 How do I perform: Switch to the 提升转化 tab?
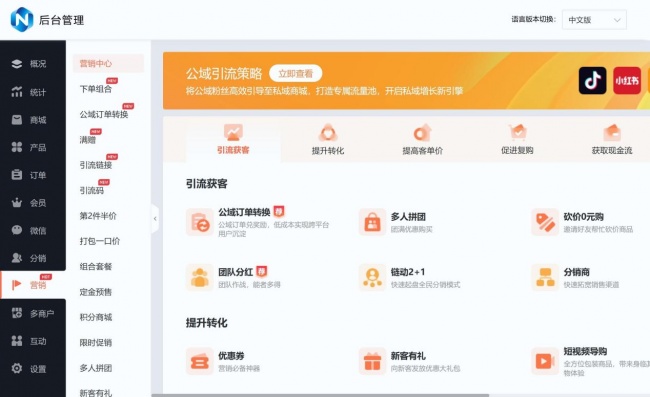point(328,139)
